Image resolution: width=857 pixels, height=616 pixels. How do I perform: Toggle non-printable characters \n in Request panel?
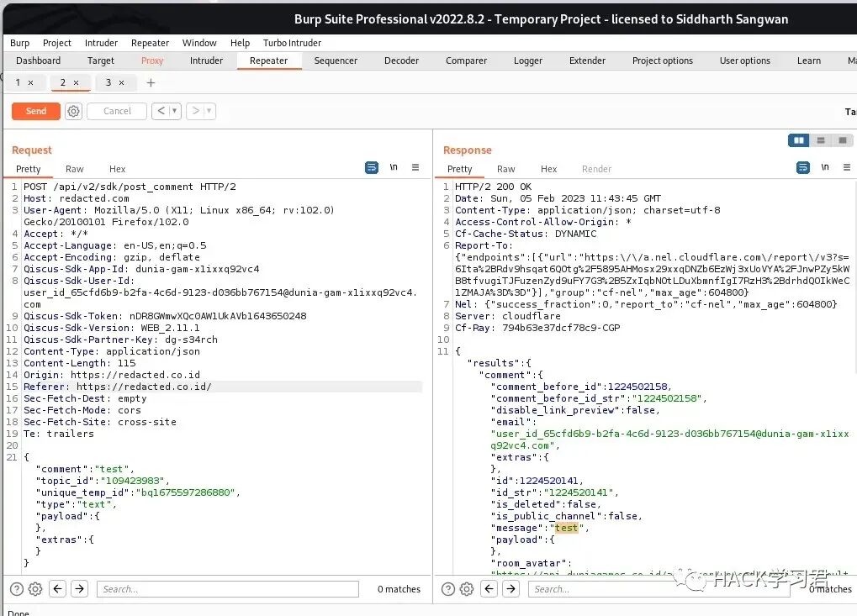pyautogui.click(x=394, y=167)
